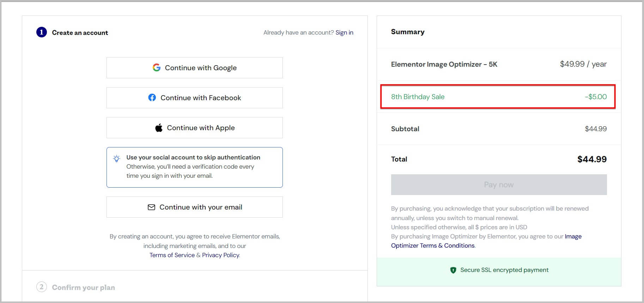
Task: Open the Privacy Policy link
Action: coord(220,255)
